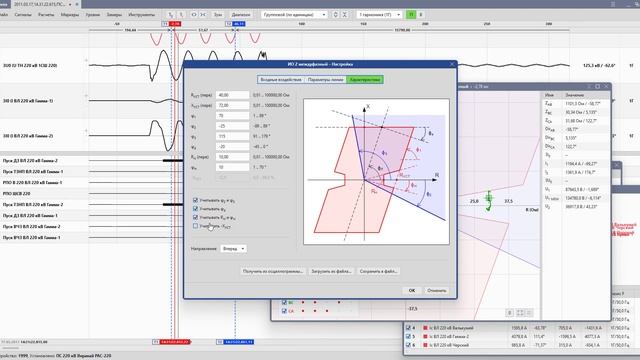Click the Зум toolbar button
This screenshot has height=360, width=640.
tap(218, 15)
